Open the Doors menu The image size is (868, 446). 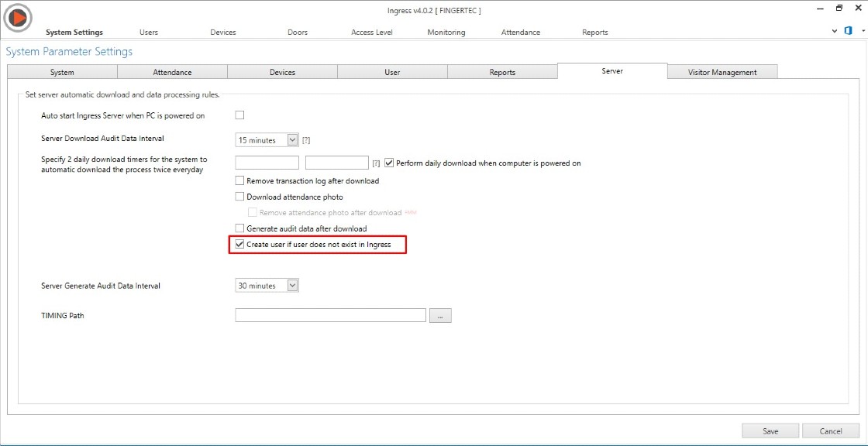point(298,32)
